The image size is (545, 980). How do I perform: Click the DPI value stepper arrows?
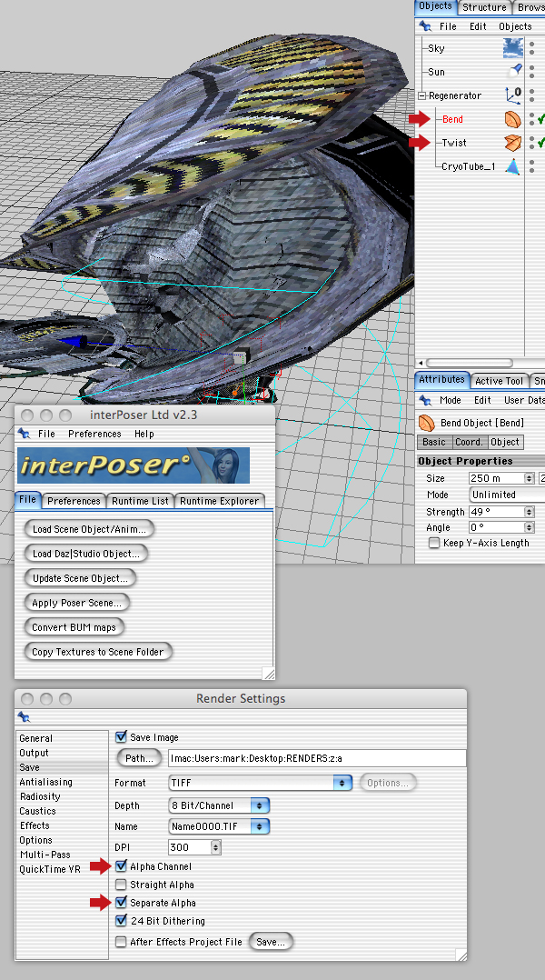coord(216,847)
